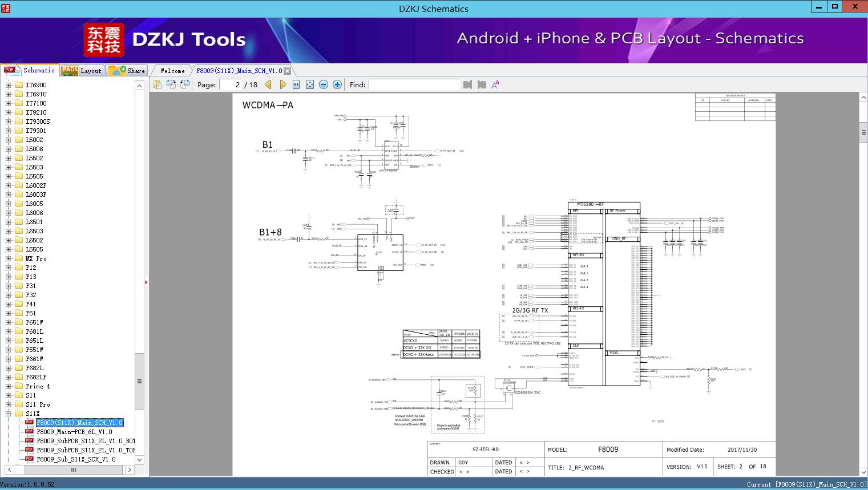This screenshot has height=490, width=868.
Task: Open F8009_Main-PCB_6L_V1.0 file
Action: click(74, 432)
